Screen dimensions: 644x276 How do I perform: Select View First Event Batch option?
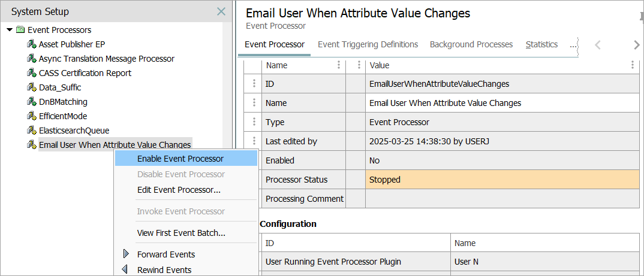(181, 233)
